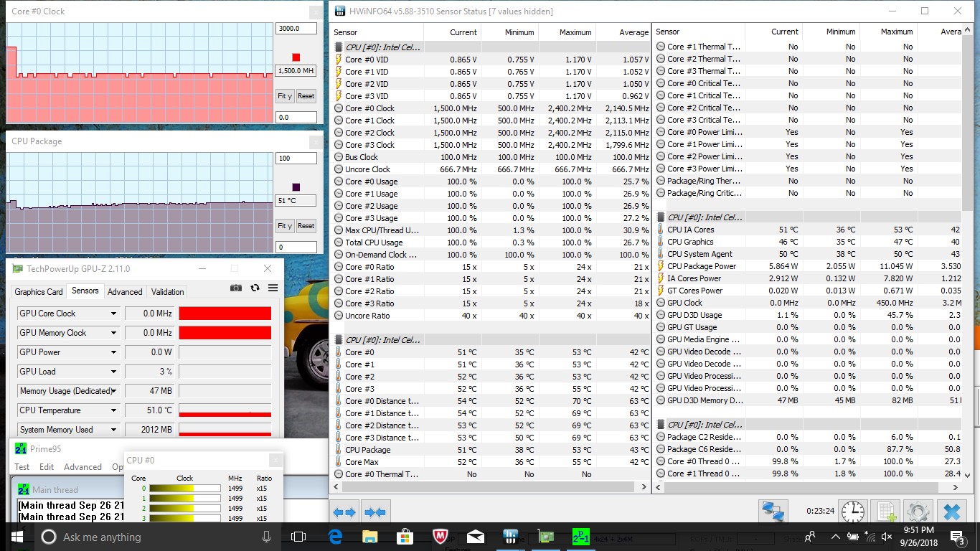
Task: Open HWiNFO sensor settings gear
Action: pyautogui.click(x=918, y=512)
